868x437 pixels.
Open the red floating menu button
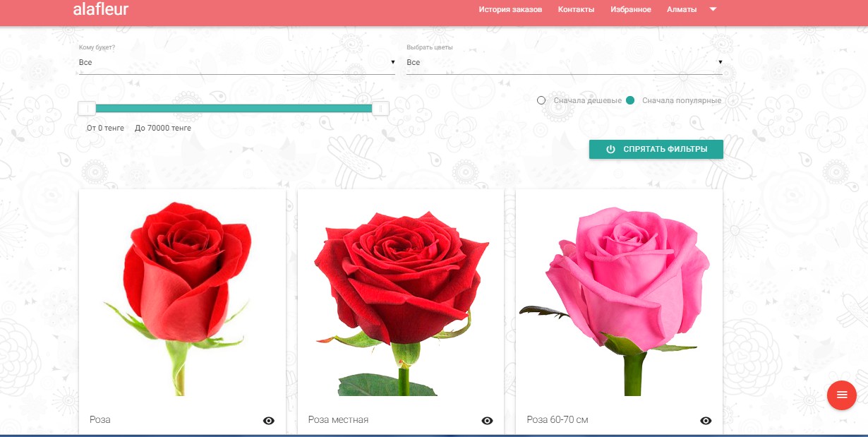(841, 395)
